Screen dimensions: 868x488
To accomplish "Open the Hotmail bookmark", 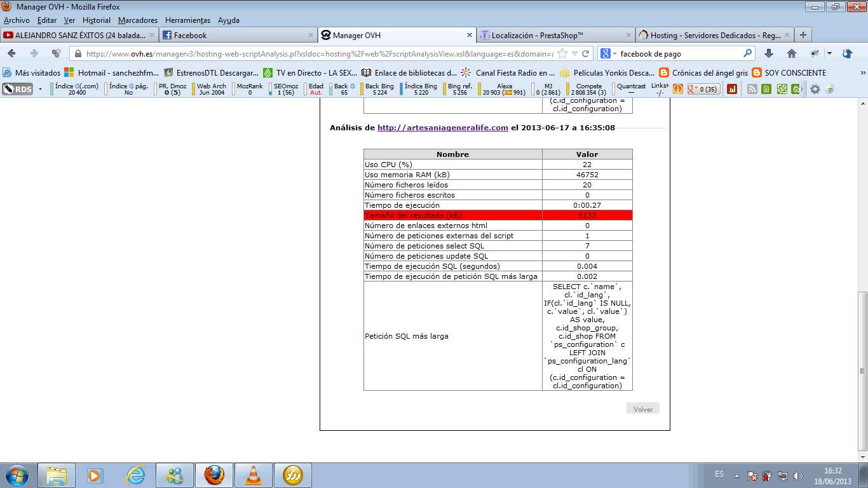I will tap(112, 72).
